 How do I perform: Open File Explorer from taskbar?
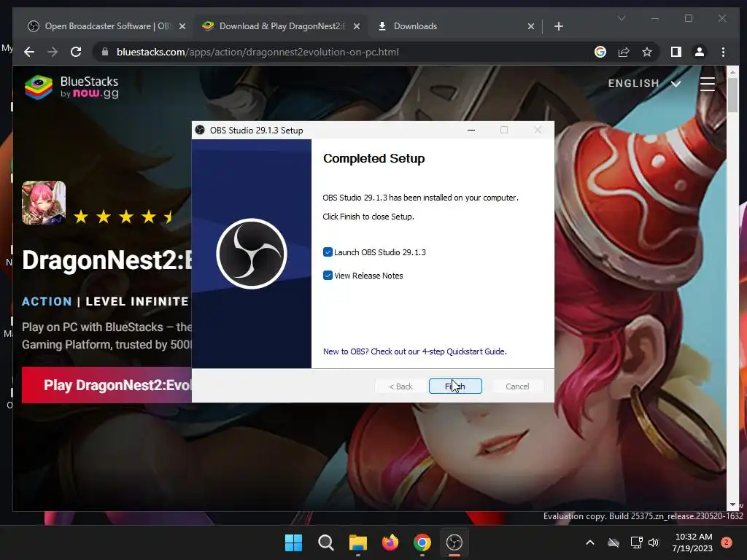(x=357, y=542)
